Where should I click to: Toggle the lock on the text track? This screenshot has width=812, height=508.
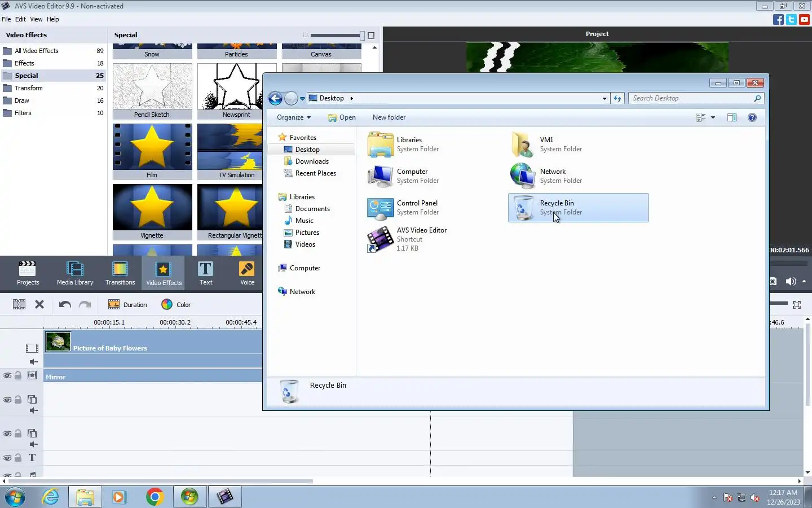point(18,458)
